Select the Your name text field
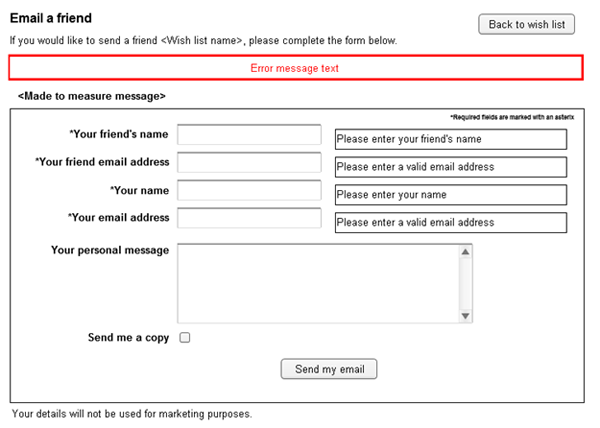600x428 pixels. coord(249,191)
